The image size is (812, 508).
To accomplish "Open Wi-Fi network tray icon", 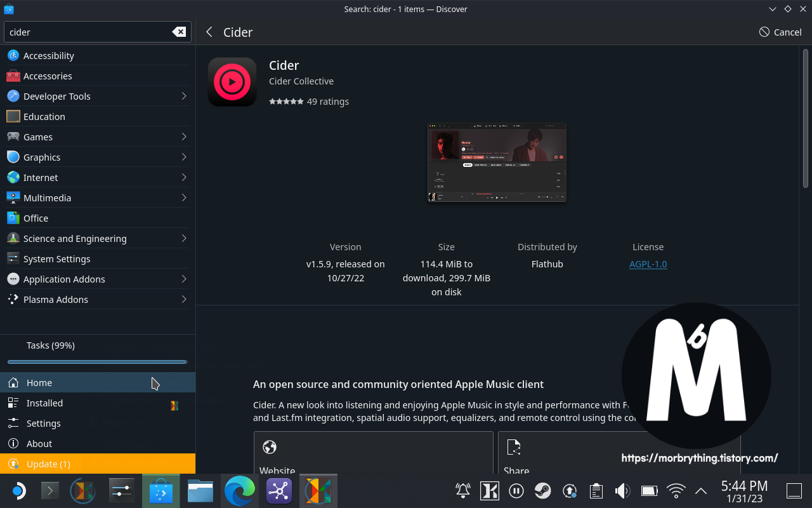I will [676, 491].
